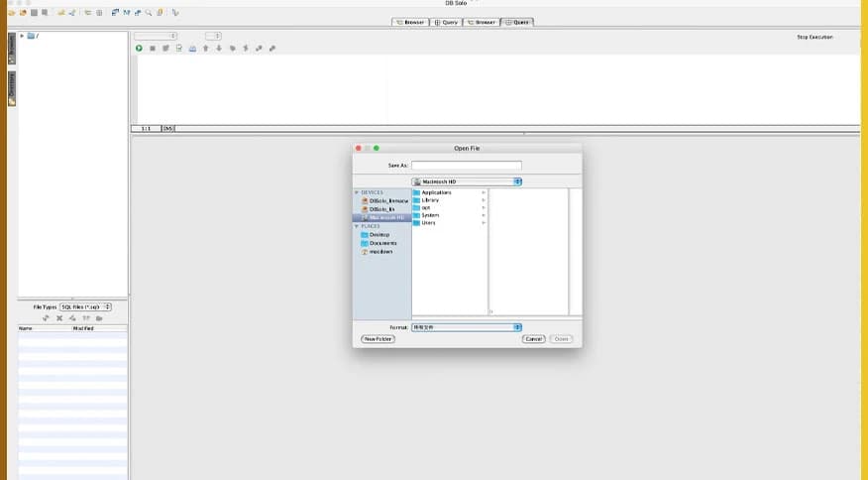868x480 pixels.
Task: Switch to the first Query tab
Action: (x=446, y=22)
